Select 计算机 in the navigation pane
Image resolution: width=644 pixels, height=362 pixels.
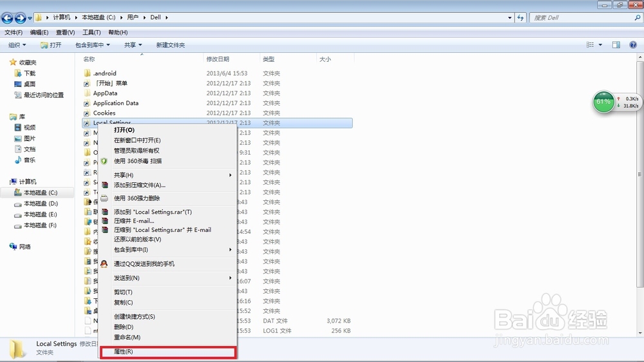coord(23,182)
